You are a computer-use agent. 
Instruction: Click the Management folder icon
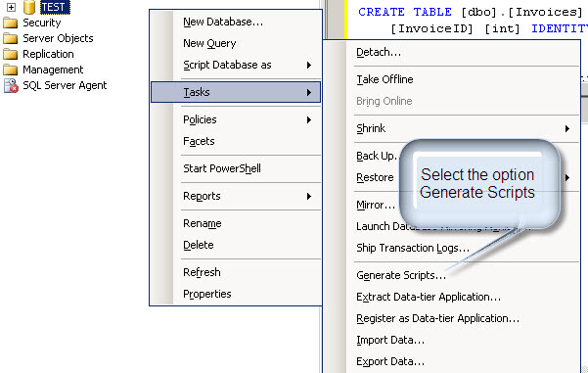(x=10, y=70)
